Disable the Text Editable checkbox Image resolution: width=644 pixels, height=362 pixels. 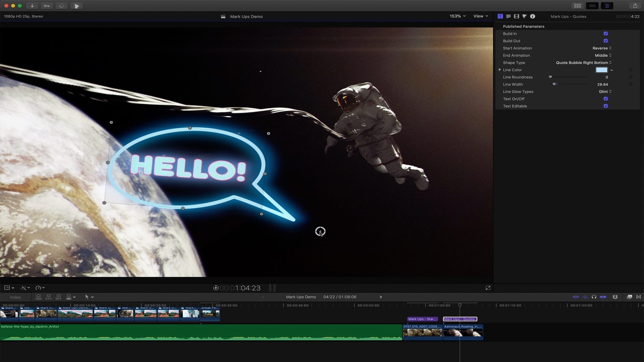click(606, 106)
